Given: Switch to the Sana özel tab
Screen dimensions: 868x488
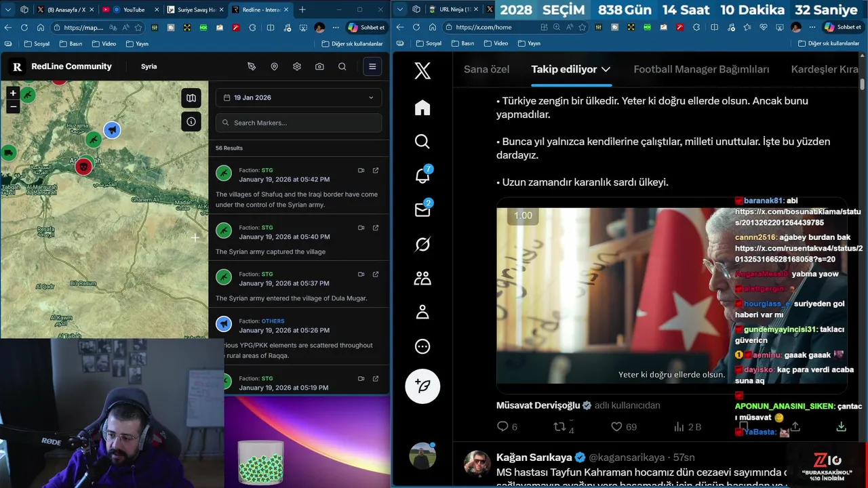Looking at the screenshot, I should point(486,69).
